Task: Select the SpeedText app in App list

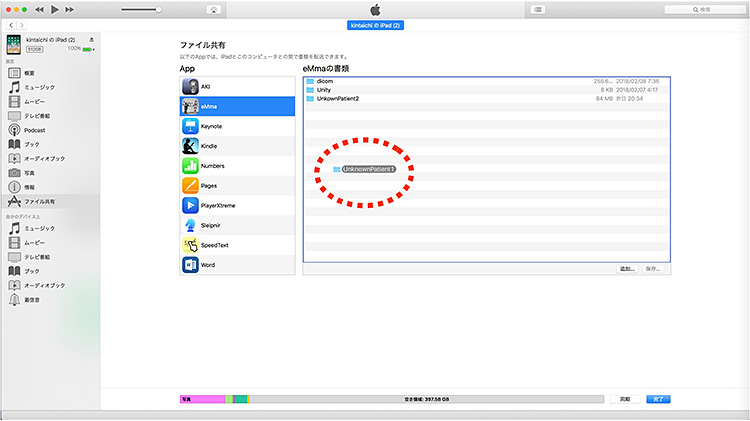Action: pyautogui.click(x=237, y=245)
